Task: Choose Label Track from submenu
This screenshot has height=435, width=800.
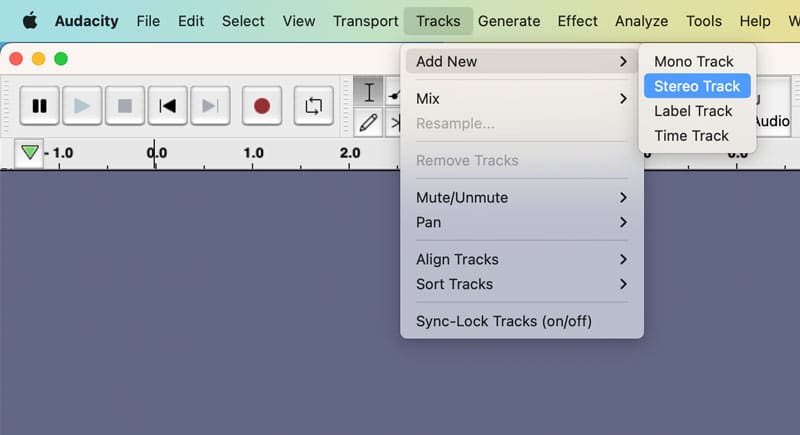Action: 693,111
